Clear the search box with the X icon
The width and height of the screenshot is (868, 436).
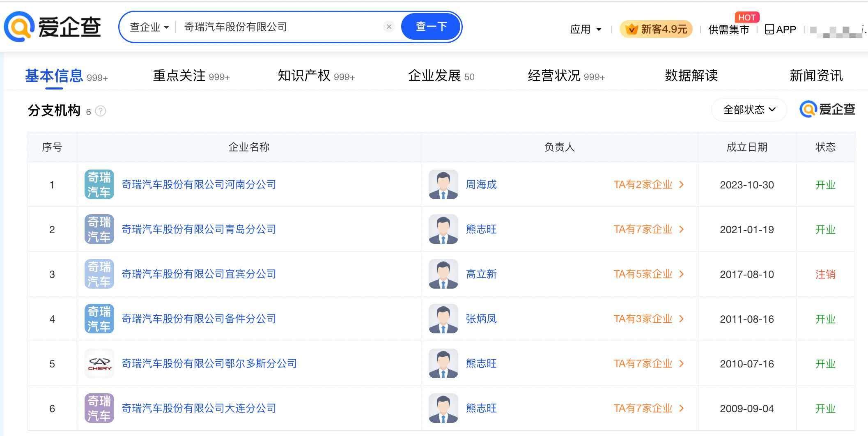pos(389,27)
